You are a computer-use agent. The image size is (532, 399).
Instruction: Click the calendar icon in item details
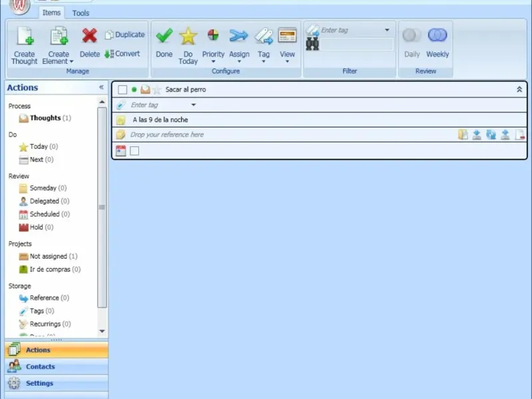click(x=121, y=151)
